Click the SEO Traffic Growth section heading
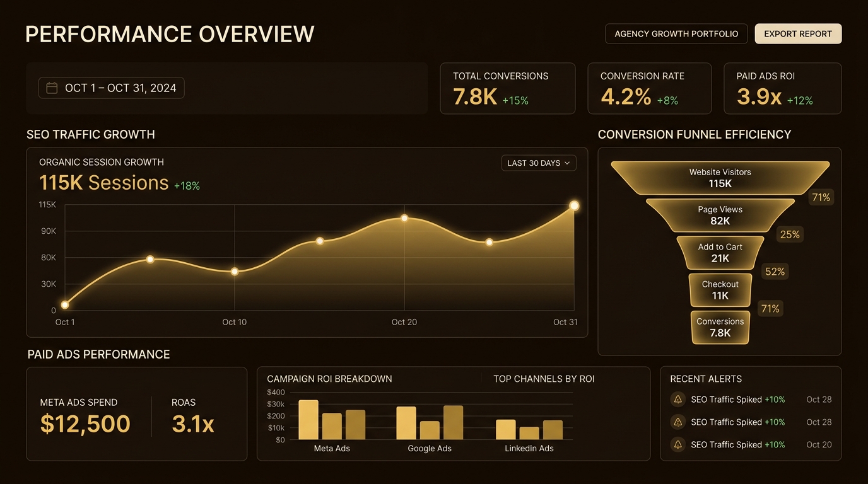This screenshot has width=868, height=484. click(x=91, y=134)
